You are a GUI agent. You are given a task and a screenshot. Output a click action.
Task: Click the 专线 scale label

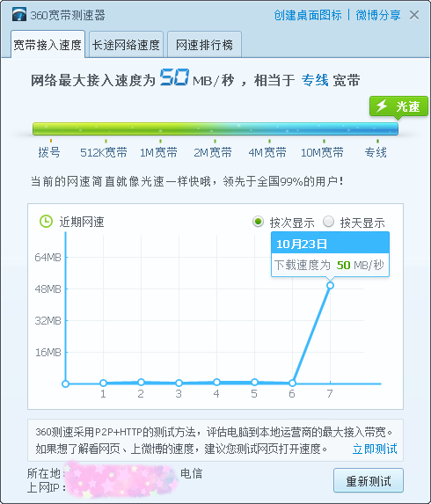pyautogui.click(x=376, y=152)
